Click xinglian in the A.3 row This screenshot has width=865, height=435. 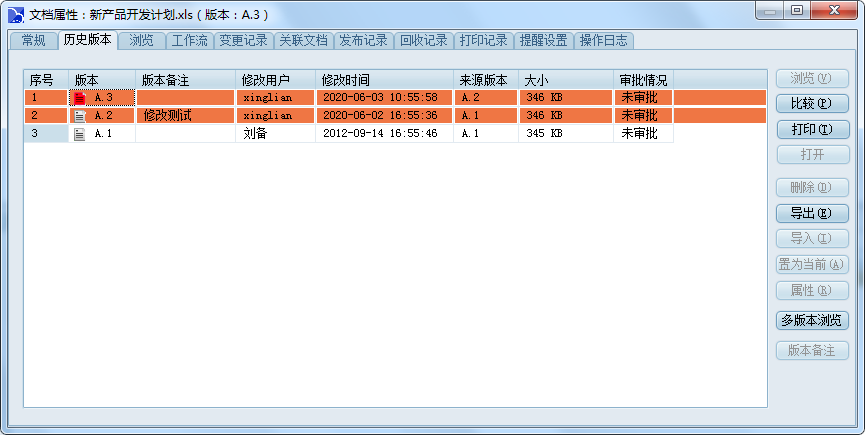(x=268, y=98)
